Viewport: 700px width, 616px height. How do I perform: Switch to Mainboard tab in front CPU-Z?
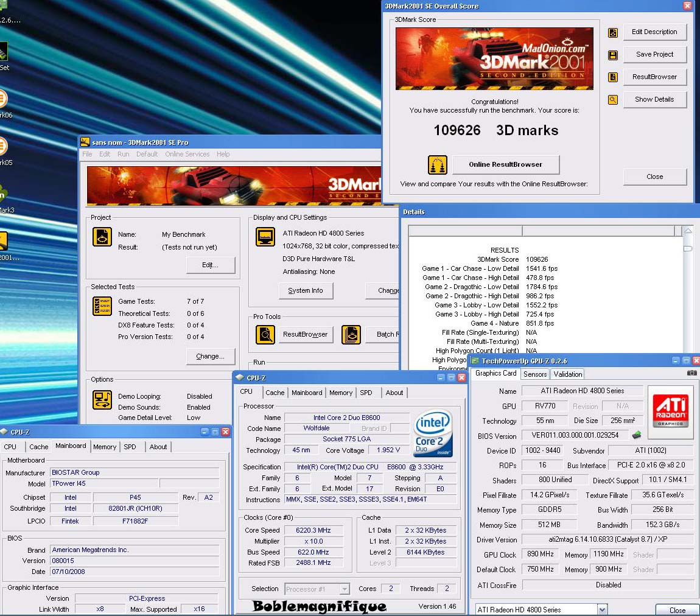(x=307, y=393)
